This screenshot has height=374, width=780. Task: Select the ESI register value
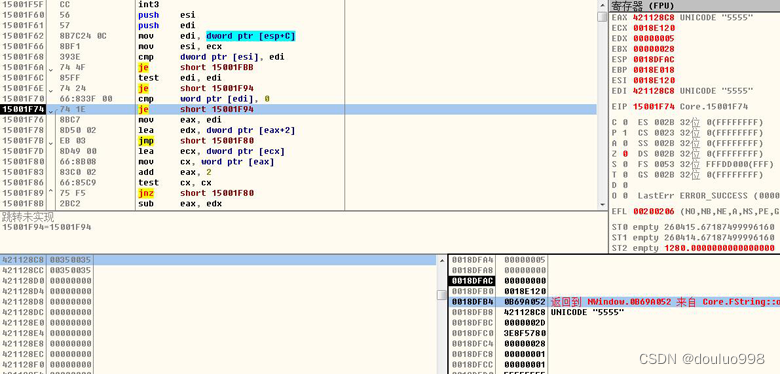click(x=654, y=80)
